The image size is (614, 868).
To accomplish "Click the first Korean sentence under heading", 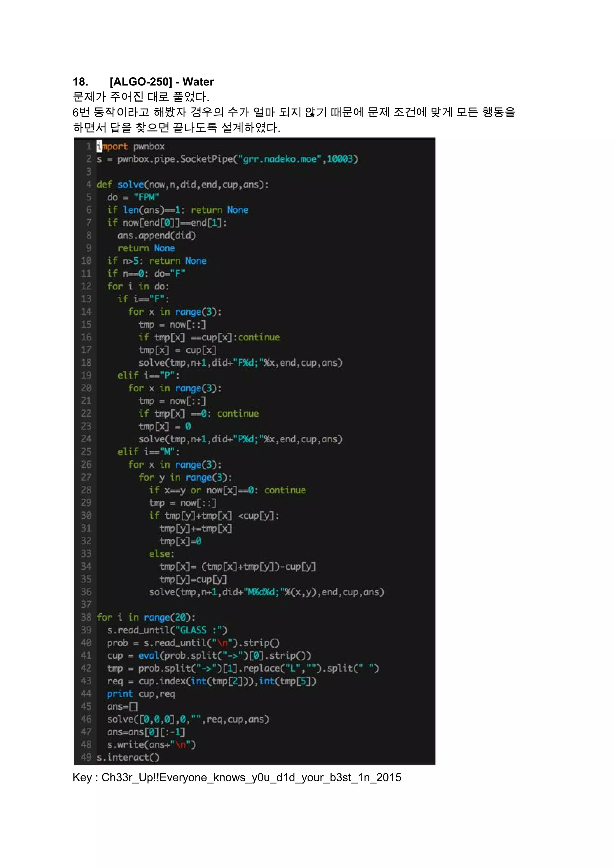I will [x=141, y=97].
